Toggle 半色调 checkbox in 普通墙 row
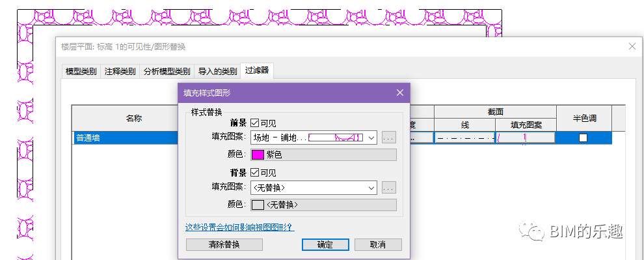Viewport: 644px width, 260px height. pyautogui.click(x=583, y=137)
